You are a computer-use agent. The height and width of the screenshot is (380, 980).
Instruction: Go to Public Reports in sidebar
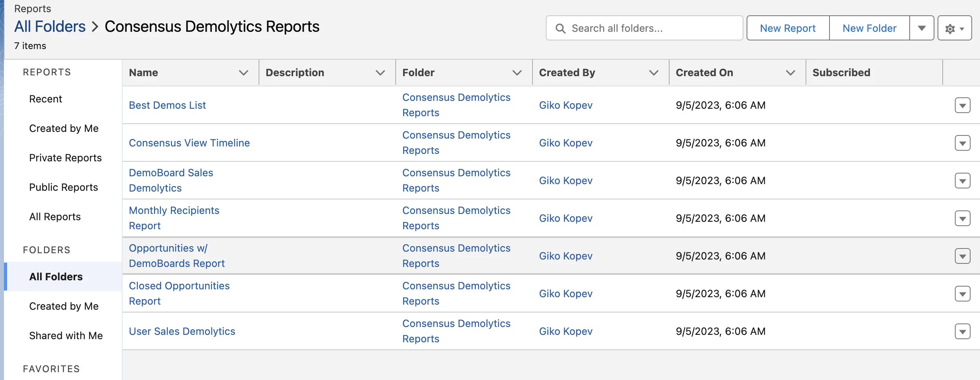coord(64,187)
